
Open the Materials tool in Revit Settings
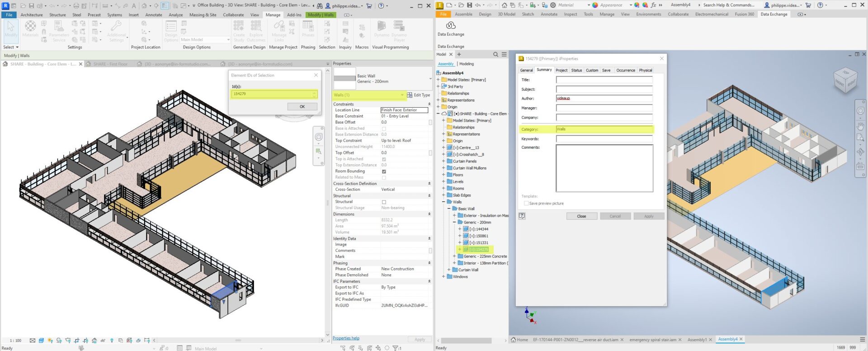30,28
